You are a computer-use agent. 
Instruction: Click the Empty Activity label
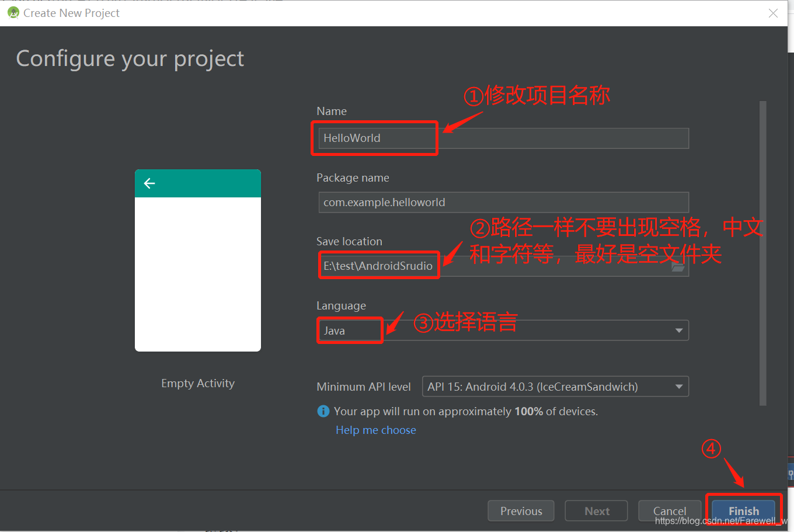point(198,383)
